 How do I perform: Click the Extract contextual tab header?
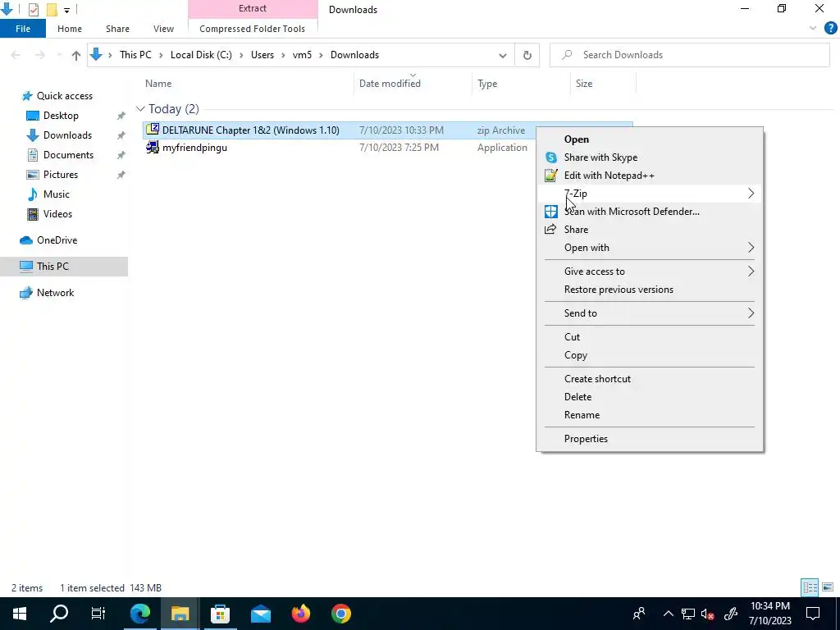pyautogui.click(x=253, y=8)
